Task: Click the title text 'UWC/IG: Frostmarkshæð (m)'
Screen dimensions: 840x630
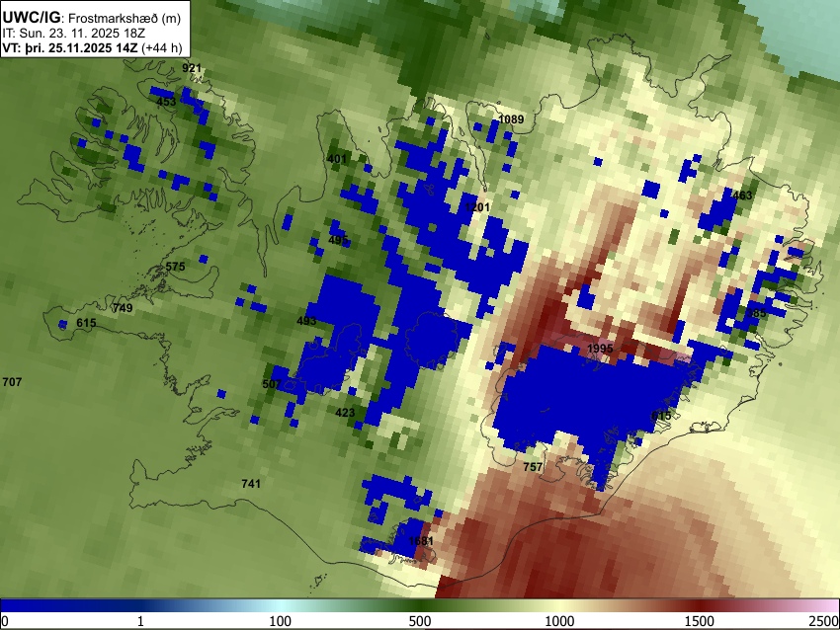Action: tap(92, 18)
